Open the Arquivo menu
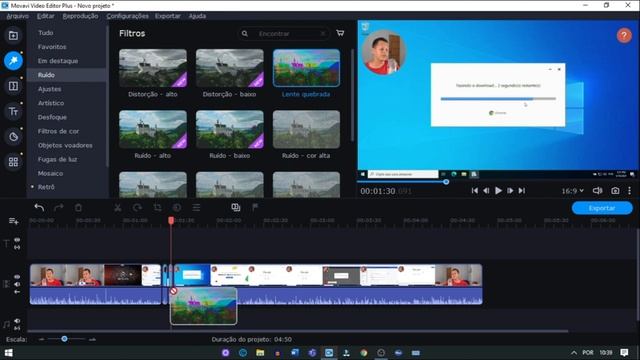Image resolution: width=640 pixels, height=360 pixels. (x=18, y=16)
